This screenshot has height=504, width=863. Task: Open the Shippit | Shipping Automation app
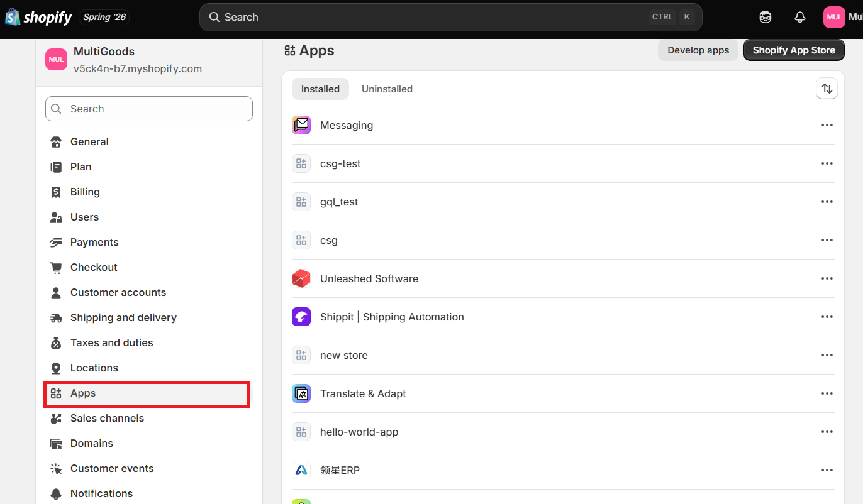(392, 317)
